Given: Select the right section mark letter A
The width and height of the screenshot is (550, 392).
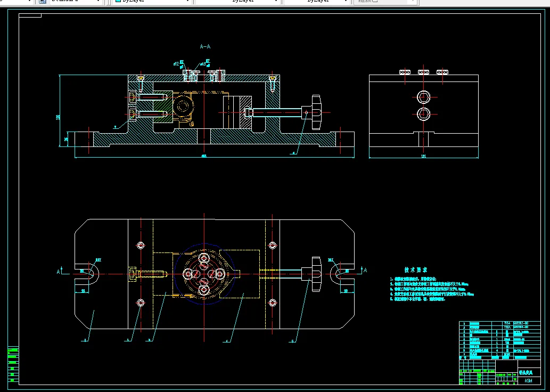Looking at the screenshot, I should pyautogui.click(x=365, y=271).
